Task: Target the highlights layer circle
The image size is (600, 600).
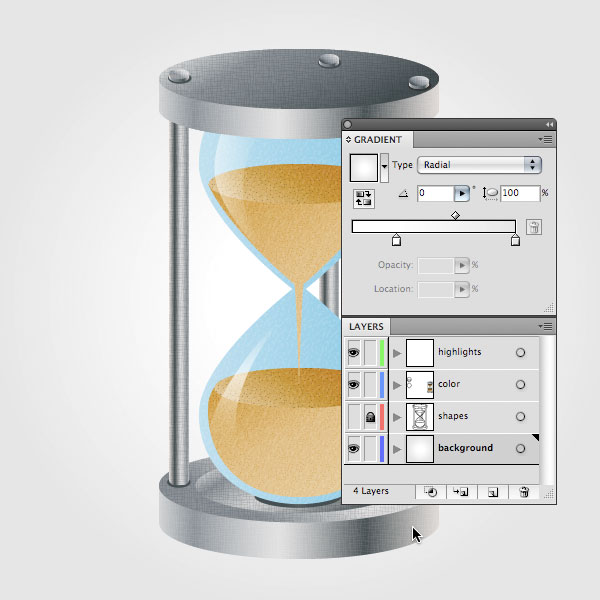Action: point(520,352)
